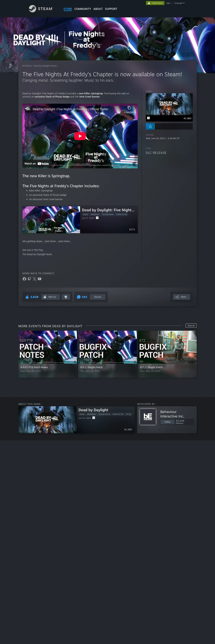
Task: Open the COMMUNITY menu
Action: click(83, 9)
